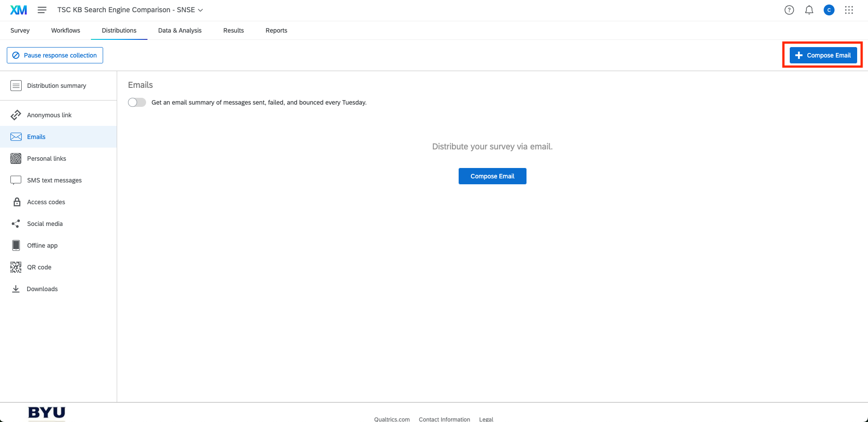The height and width of the screenshot is (422, 868).
Task: Switch to the Data & Analysis tab
Action: point(180,30)
